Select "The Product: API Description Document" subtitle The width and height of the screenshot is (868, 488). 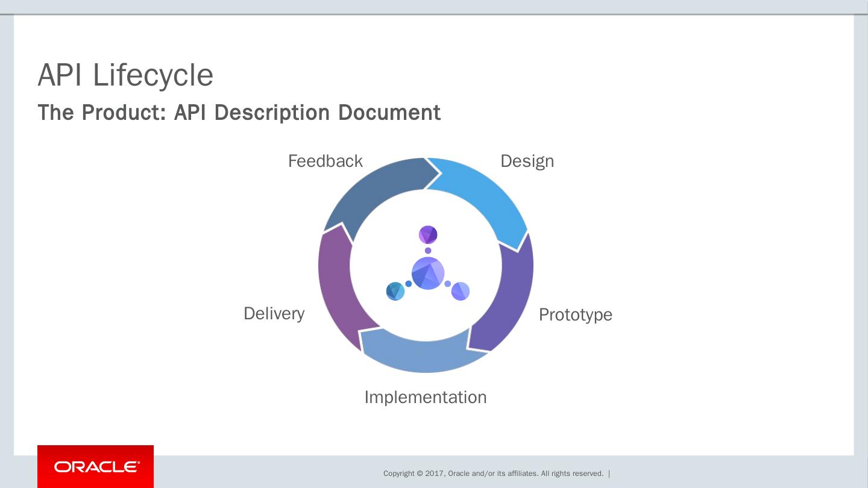239,113
